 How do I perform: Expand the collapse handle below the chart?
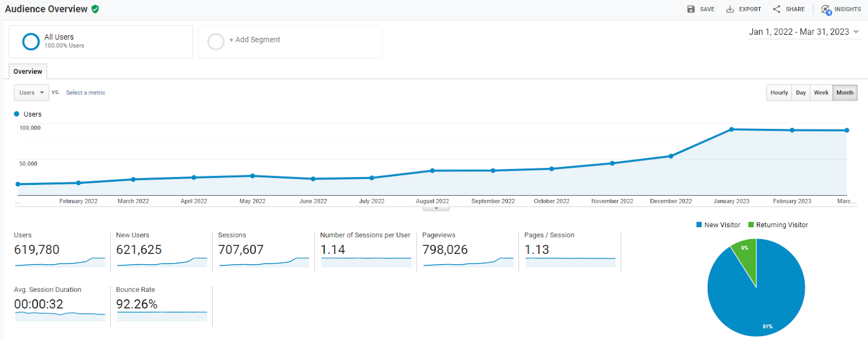(x=436, y=208)
